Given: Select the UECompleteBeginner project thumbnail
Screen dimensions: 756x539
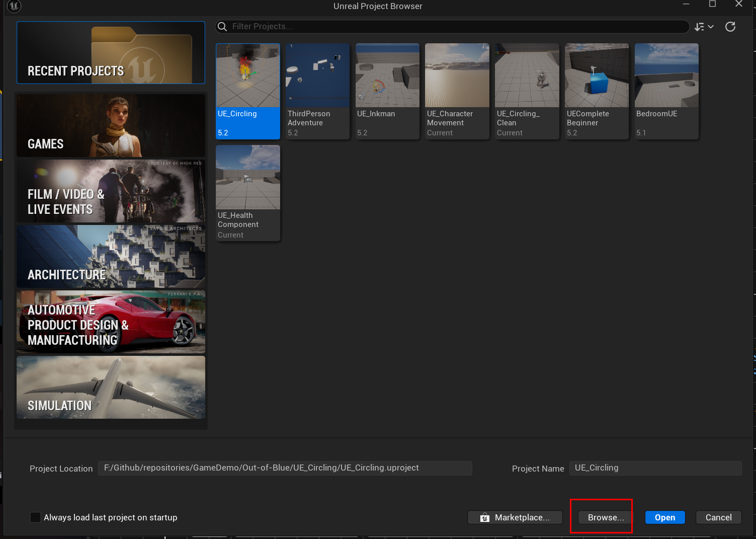Looking at the screenshot, I should [597, 75].
